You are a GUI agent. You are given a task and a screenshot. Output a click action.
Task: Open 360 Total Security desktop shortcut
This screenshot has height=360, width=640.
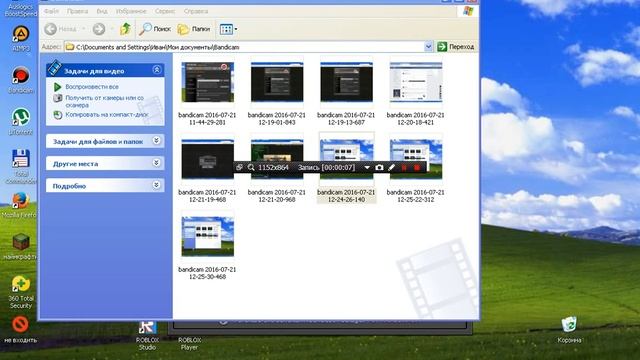coord(21,292)
